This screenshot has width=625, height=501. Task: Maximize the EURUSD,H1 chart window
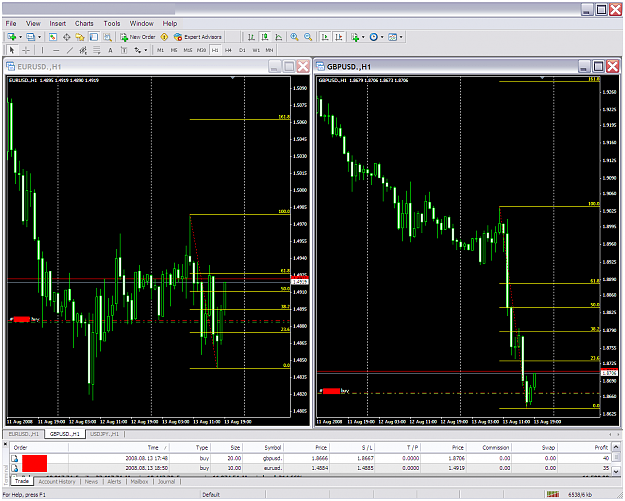click(289, 66)
